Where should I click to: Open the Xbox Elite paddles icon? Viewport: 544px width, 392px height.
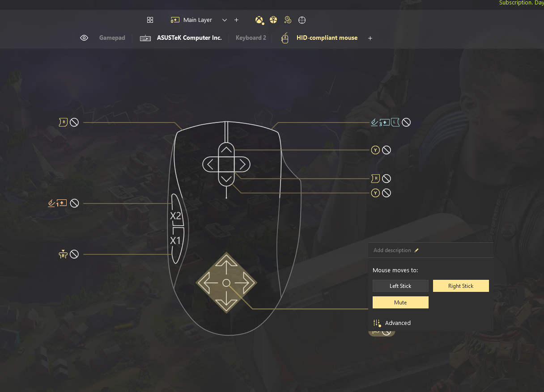[x=273, y=20]
